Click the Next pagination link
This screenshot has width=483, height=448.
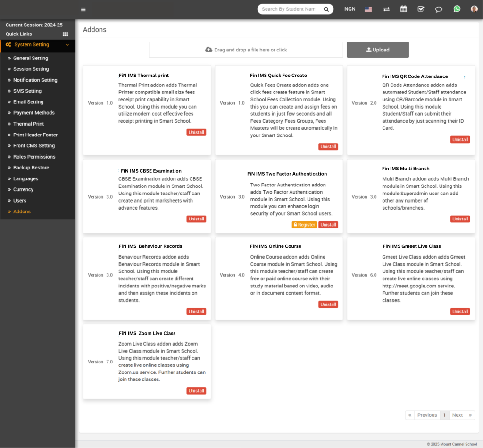pos(457,415)
